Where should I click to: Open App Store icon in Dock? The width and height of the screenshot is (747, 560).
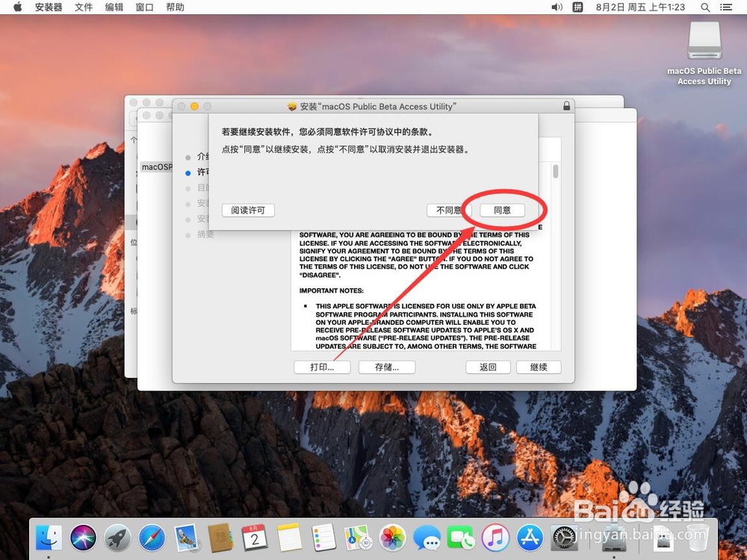click(x=530, y=538)
